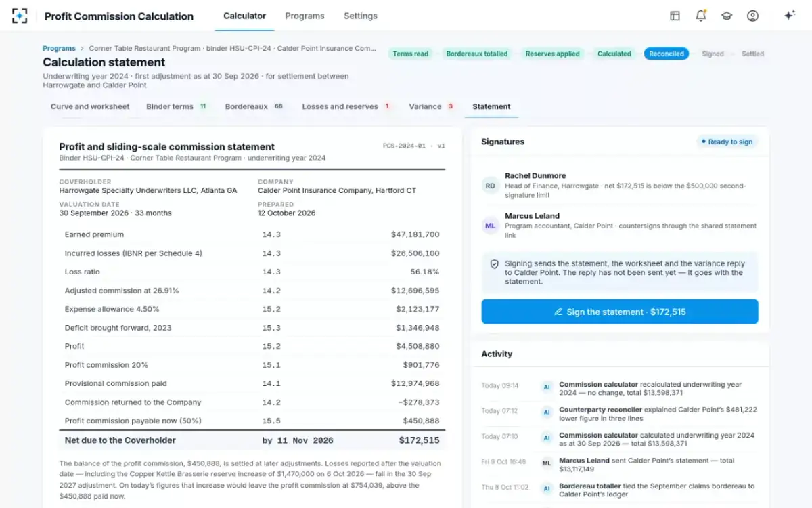This screenshot has width=812, height=508.
Task: Open the layout panel icon in header
Action: coord(675,16)
